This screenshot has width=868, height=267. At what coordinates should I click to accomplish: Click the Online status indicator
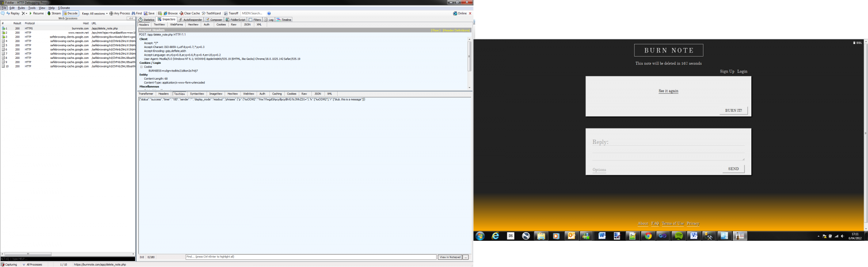coord(460,14)
